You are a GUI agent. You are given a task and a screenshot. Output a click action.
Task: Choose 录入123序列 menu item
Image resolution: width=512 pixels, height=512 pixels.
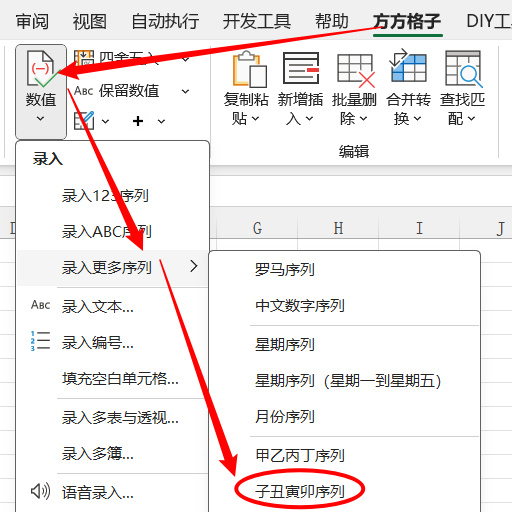tap(105, 195)
